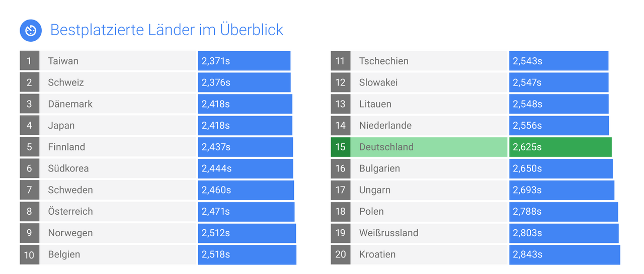The width and height of the screenshot is (644, 274).
Task: Click Kroatien's 2,843s bar
Action: point(564,254)
